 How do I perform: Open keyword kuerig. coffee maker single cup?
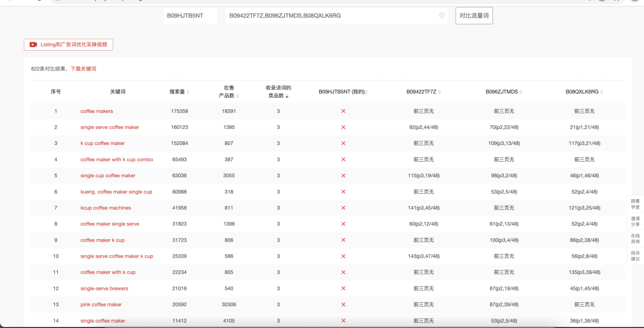(x=116, y=191)
